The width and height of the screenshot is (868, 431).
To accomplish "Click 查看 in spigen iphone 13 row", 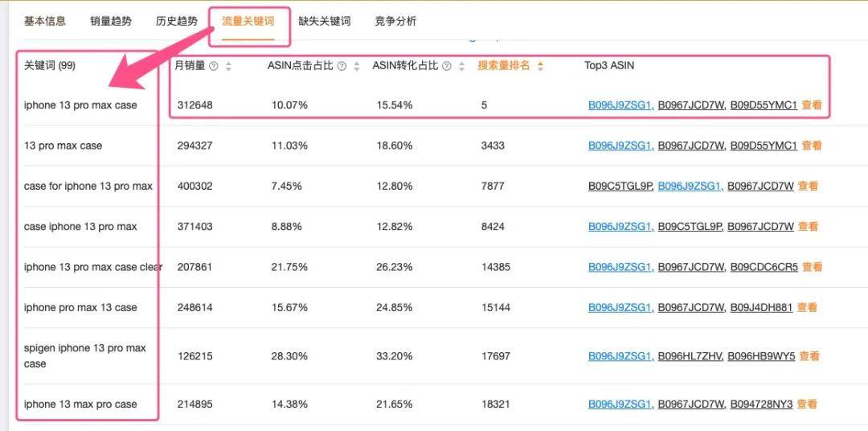I will coord(809,356).
